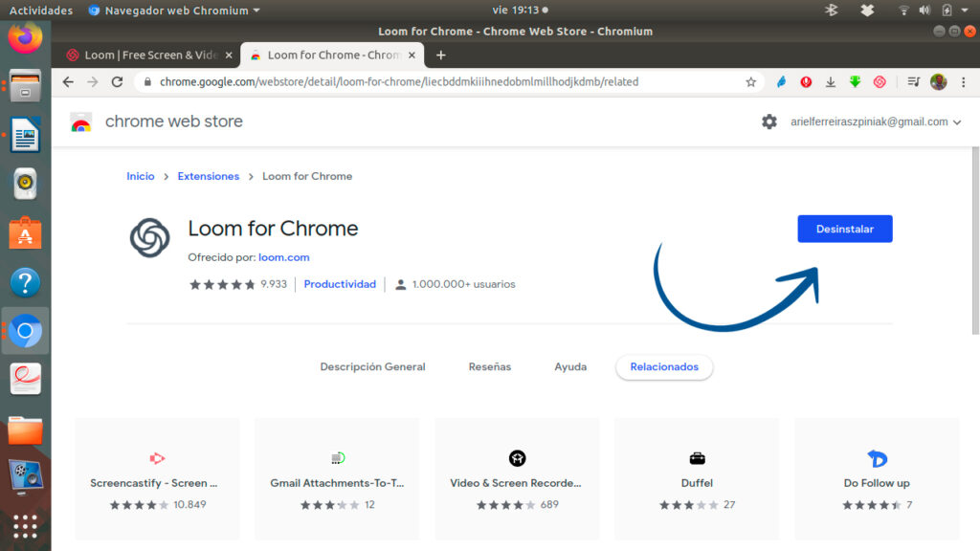Click the green download arrow extension icon
Viewport: 980px width, 551px height.
(x=855, y=82)
